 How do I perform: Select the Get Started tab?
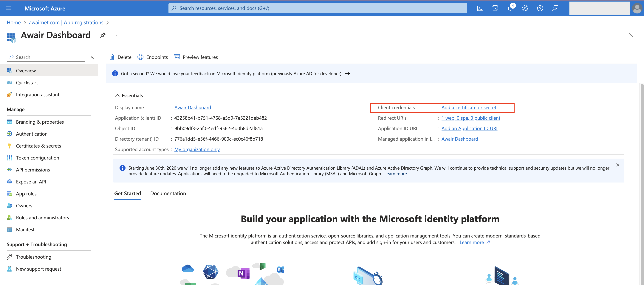128,193
